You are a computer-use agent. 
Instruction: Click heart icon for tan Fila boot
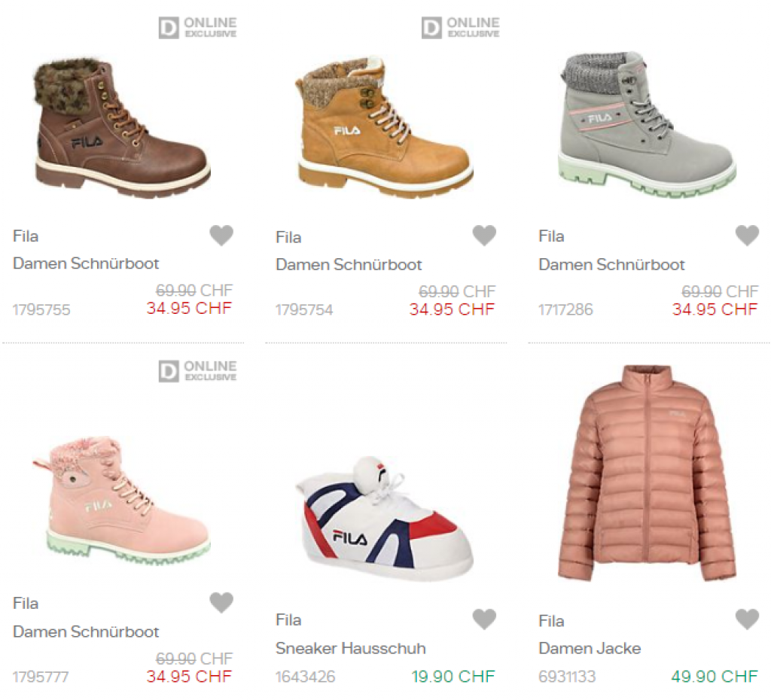coord(484,236)
